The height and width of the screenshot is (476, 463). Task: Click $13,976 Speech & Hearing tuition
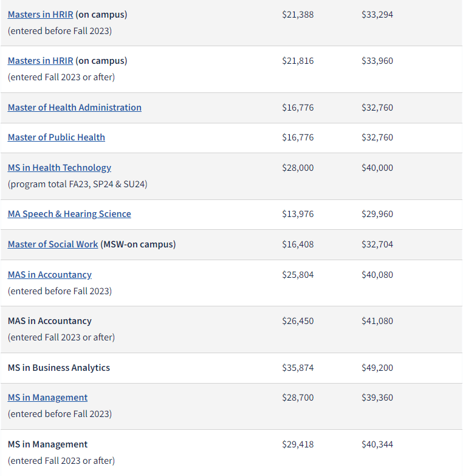[298, 214]
